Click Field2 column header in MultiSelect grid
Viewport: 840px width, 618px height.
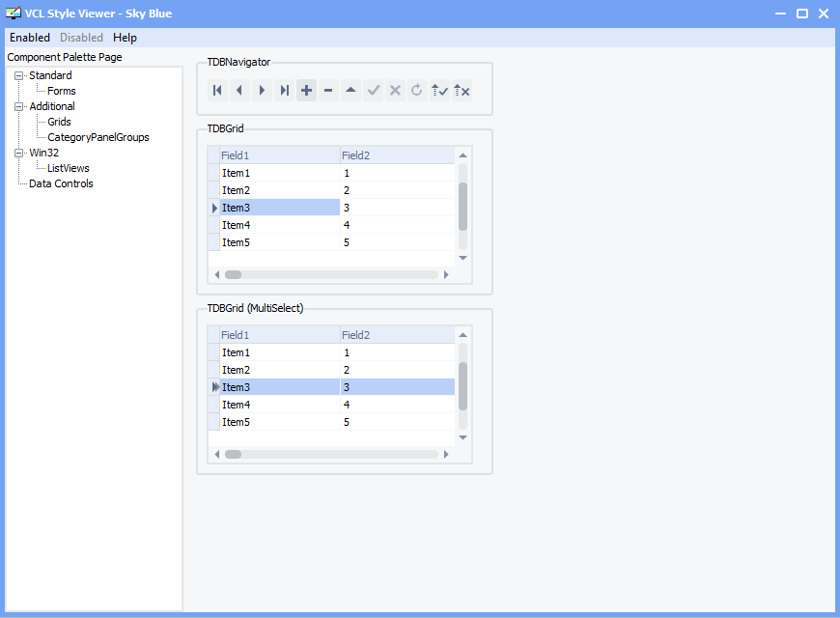click(x=398, y=335)
